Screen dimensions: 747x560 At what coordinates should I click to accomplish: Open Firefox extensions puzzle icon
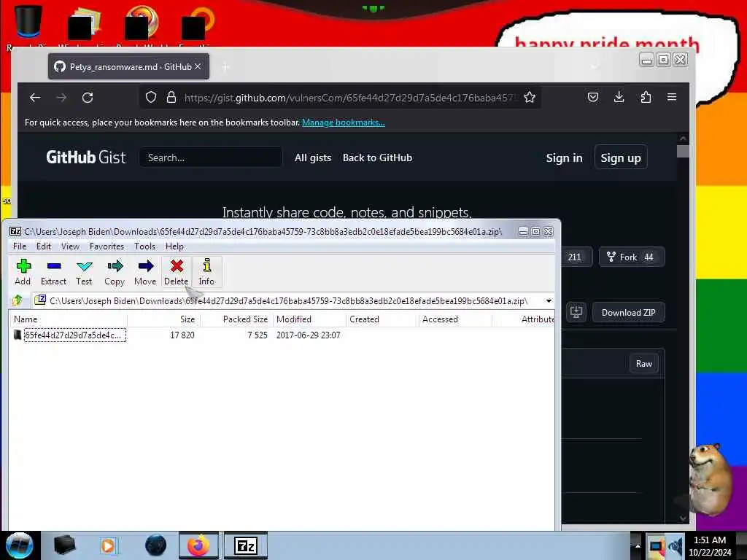pos(646,97)
